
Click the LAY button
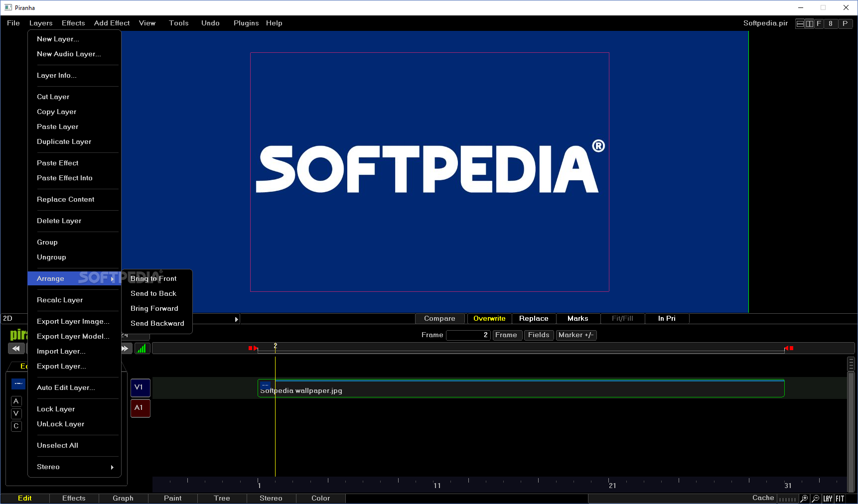828,499
